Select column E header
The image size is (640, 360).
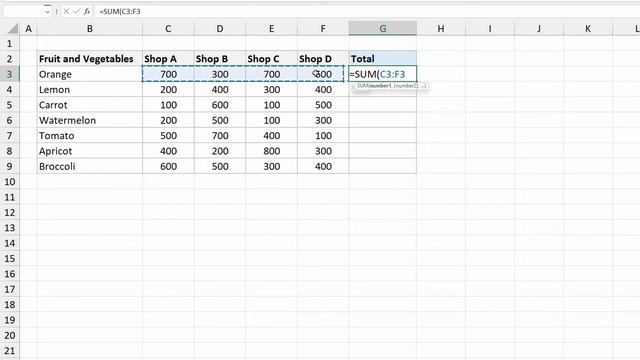(x=271, y=29)
